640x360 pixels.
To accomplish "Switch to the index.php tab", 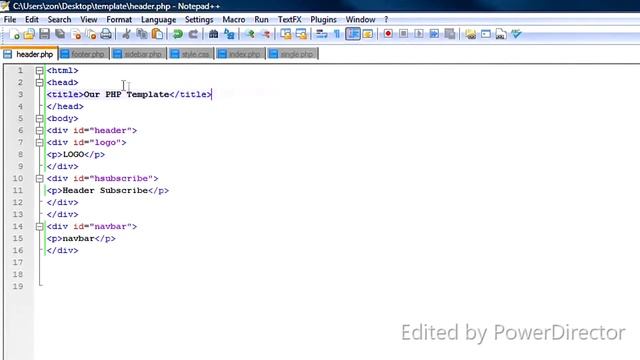I will coord(240,54).
